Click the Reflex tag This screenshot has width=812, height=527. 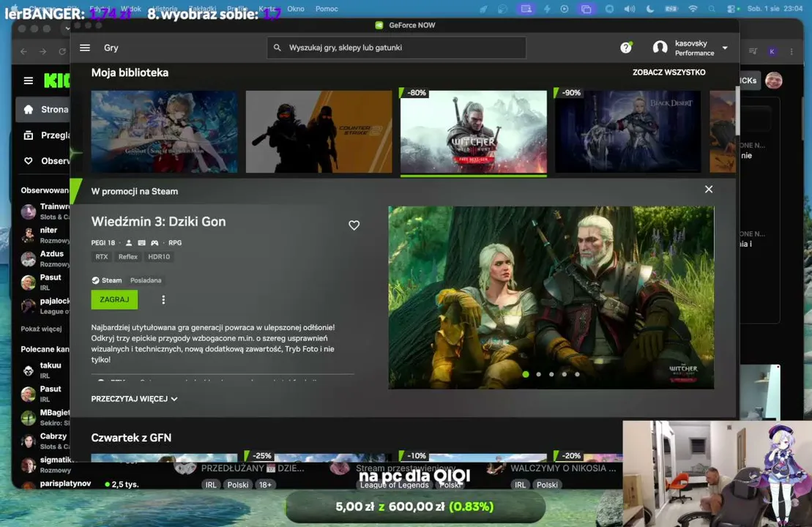[x=128, y=257]
